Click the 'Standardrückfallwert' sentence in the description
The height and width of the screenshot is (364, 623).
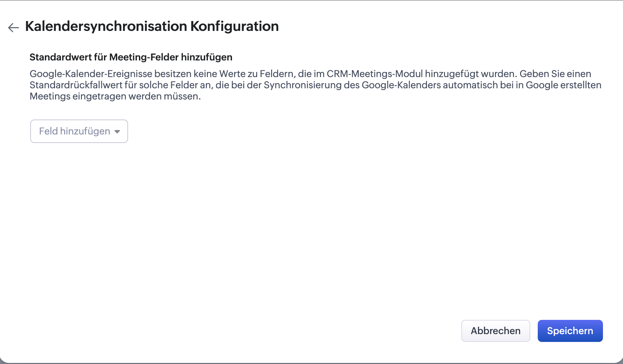316,85
